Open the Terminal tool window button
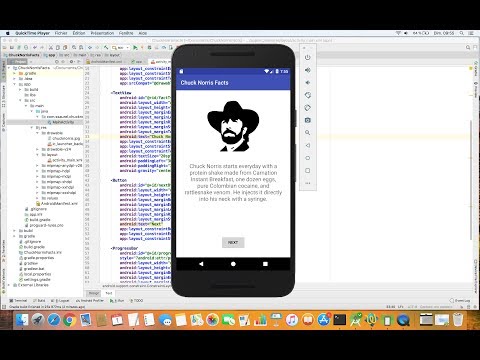480x360 pixels. click(18, 300)
